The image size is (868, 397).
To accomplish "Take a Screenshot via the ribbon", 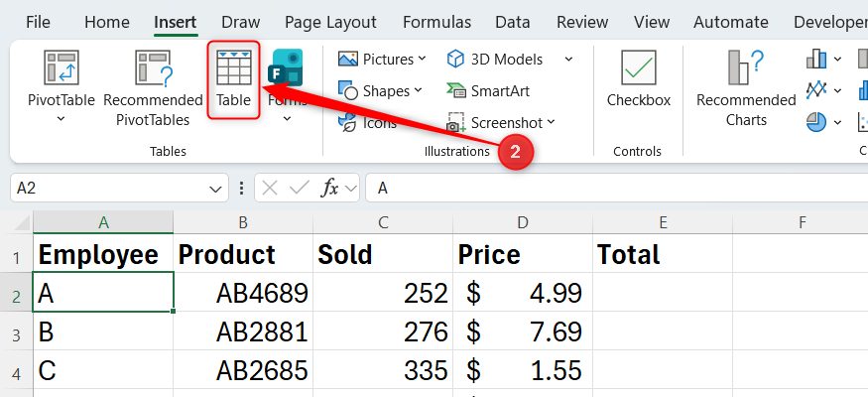I will click(x=495, y=122).
